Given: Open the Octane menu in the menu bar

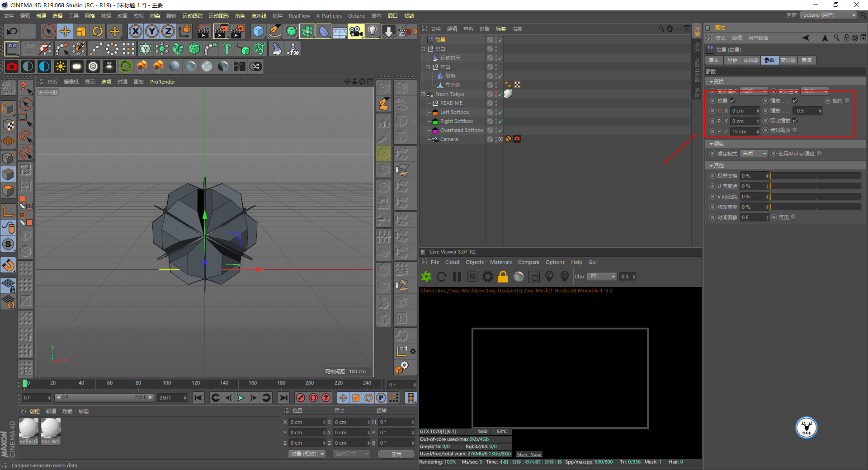Looking at the screenshot, I should (x=357, y=16).
